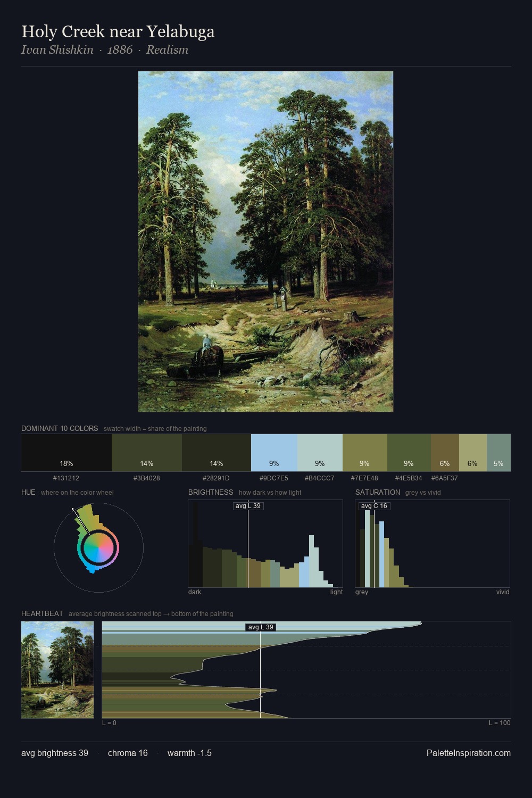Click the BRIGHTNESS section heading
Screen dimensions: 532x798
[211, 492]
